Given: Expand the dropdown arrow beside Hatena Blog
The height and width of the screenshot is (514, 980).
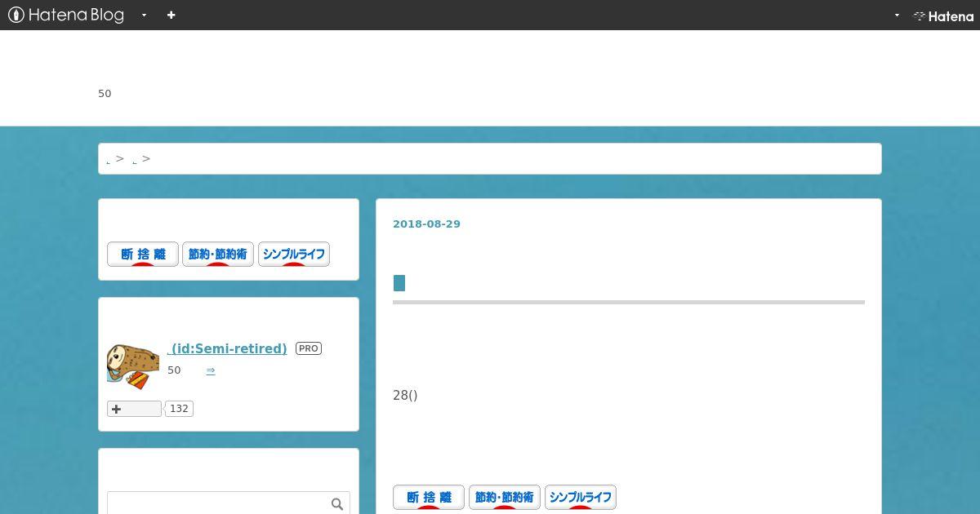Looking at the screenshot, I should click(144, 15).
